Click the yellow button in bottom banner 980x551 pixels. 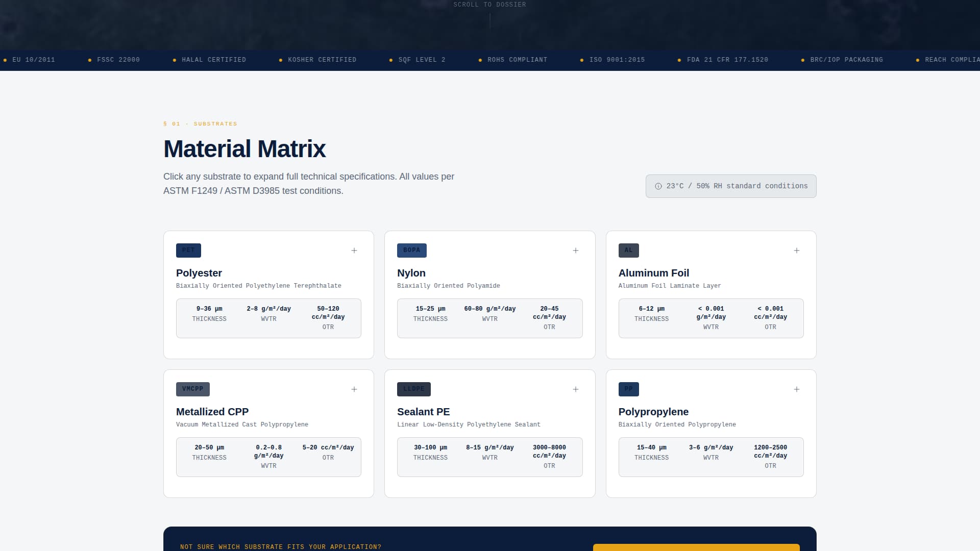click(696, 547)
